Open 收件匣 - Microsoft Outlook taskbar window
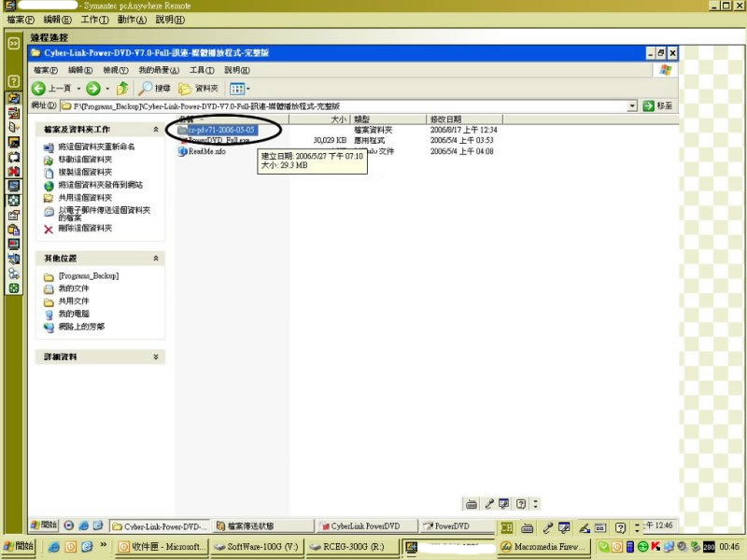 point(162,547)
